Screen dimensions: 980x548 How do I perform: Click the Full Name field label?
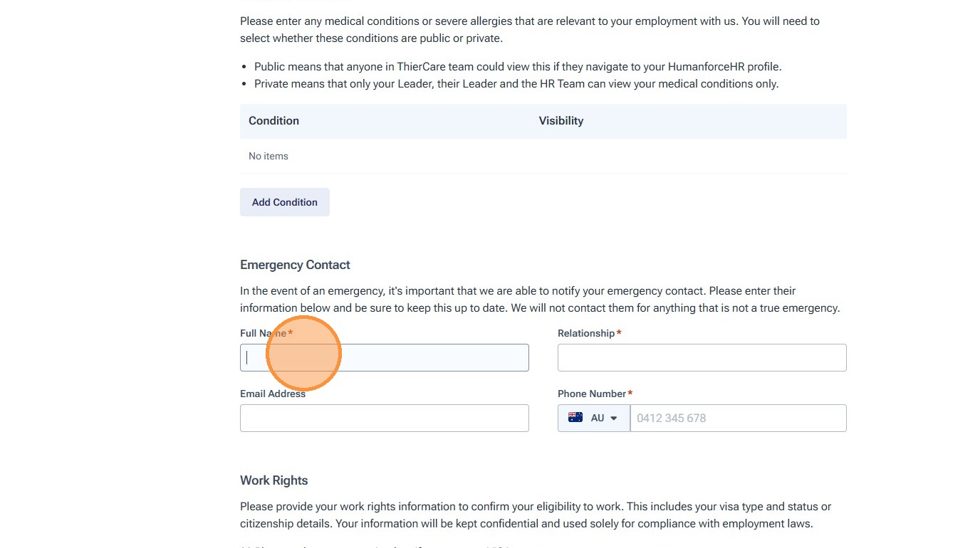click(x=263, y=333)
